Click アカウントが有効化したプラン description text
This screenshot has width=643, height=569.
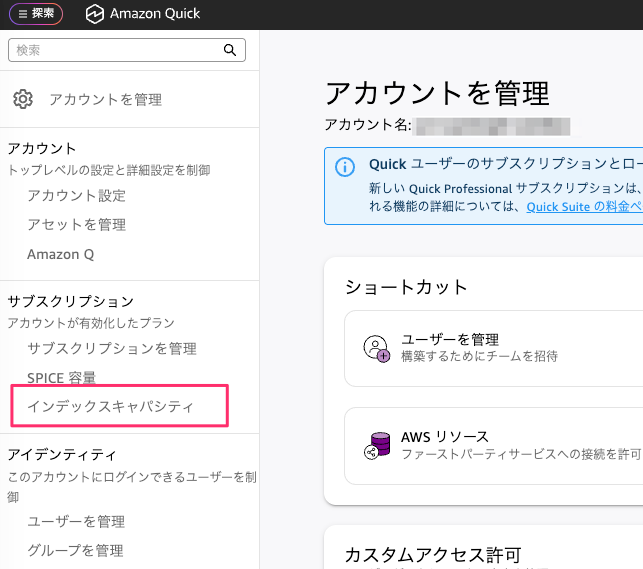pos(91,323)
